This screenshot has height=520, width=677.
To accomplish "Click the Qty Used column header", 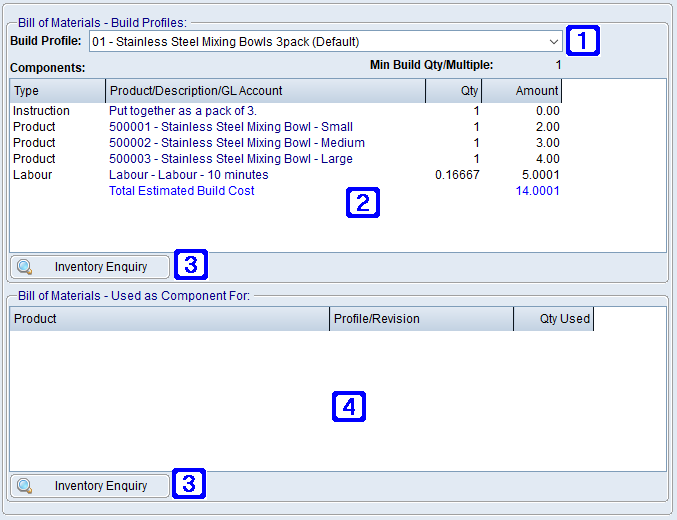I will 554,319.
